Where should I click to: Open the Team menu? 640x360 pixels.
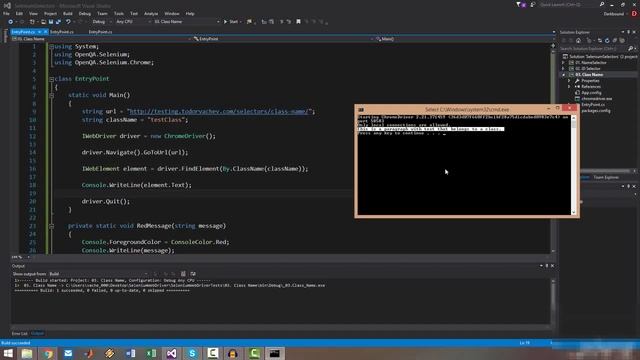[x=102, y=13]
